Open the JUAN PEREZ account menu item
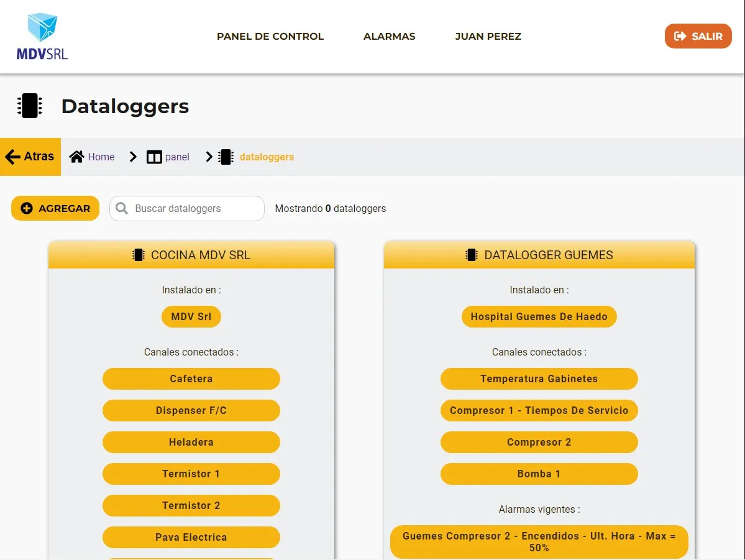 point(488,36)
